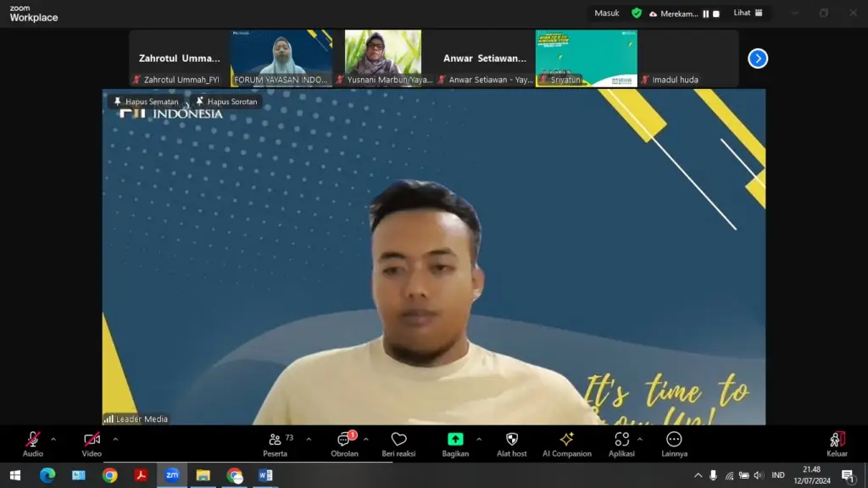868x488 pixels.
Task: Open Microsoft Edge from taskbar
Action: [x=47, y=475]
